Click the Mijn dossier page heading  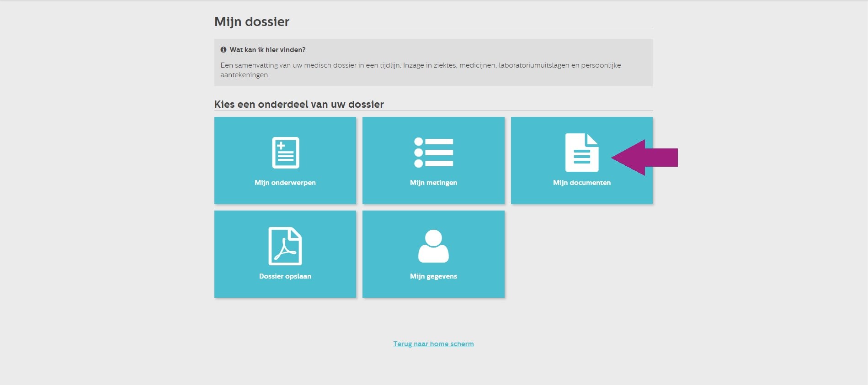click(x=252, y=22)
